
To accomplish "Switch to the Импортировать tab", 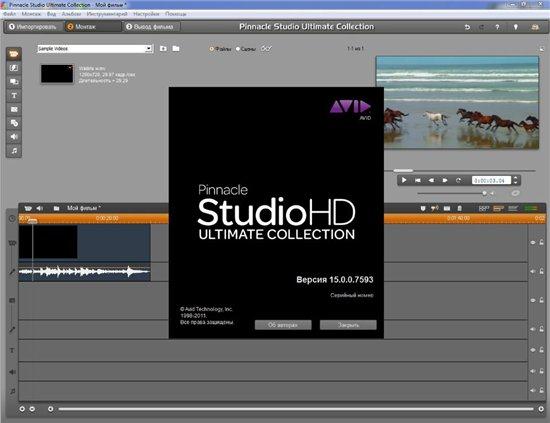I will tap(33, 27).
